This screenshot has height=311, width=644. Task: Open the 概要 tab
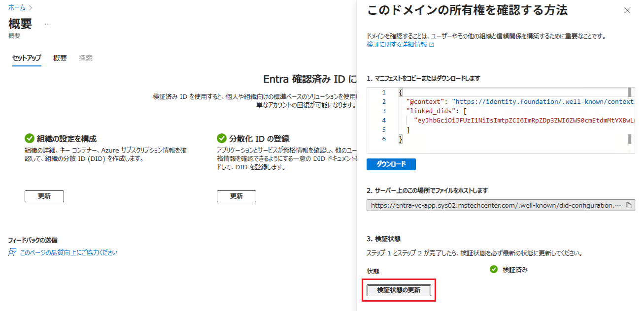click(x=60, y=58)
